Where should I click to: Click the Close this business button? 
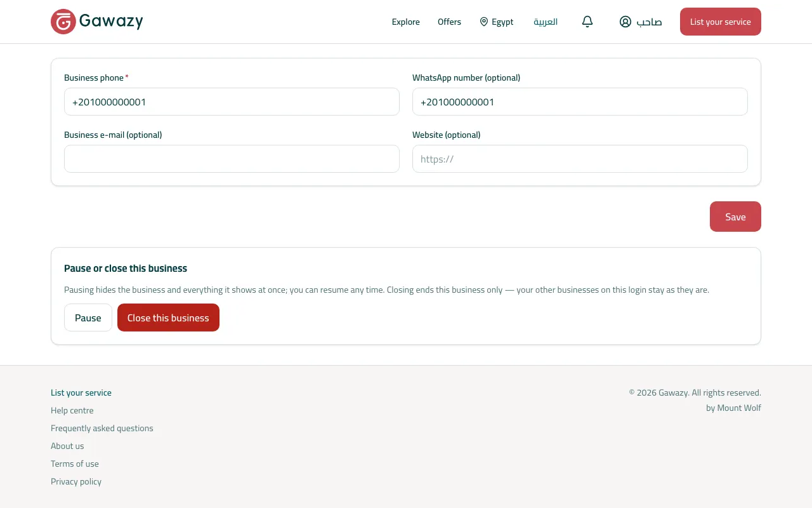point(168,317)
